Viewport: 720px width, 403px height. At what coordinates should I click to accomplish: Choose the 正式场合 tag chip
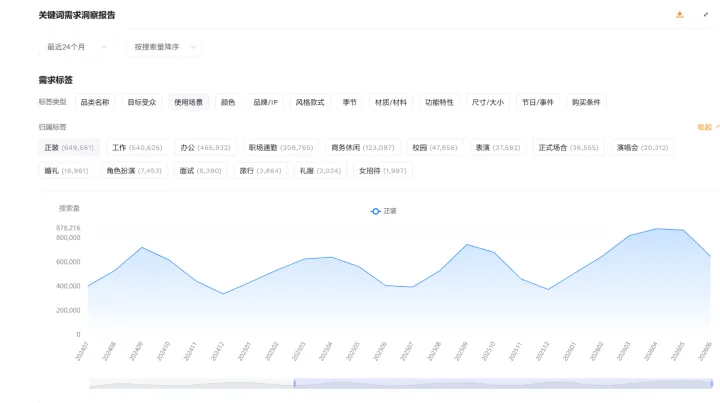point(568,147)
